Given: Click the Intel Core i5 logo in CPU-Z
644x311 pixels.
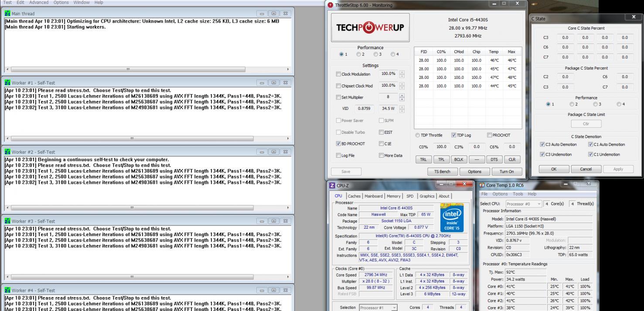Looking at the screenshot, I should pos(451,218).
